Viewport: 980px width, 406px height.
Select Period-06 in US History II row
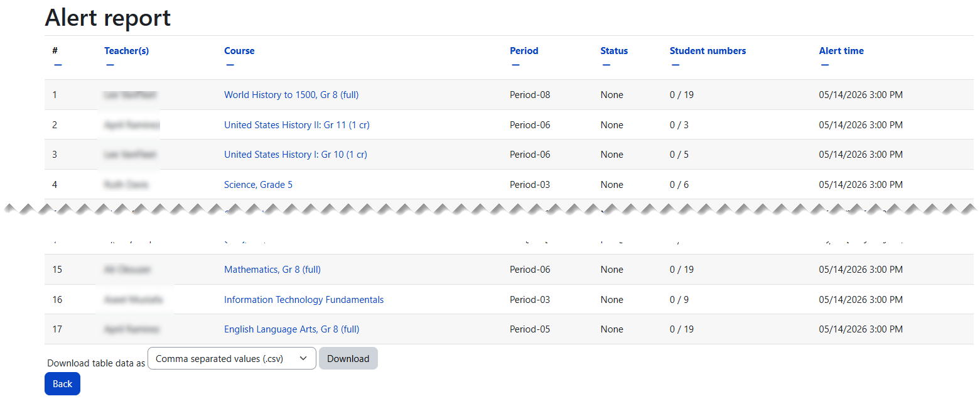coord(530,125)
